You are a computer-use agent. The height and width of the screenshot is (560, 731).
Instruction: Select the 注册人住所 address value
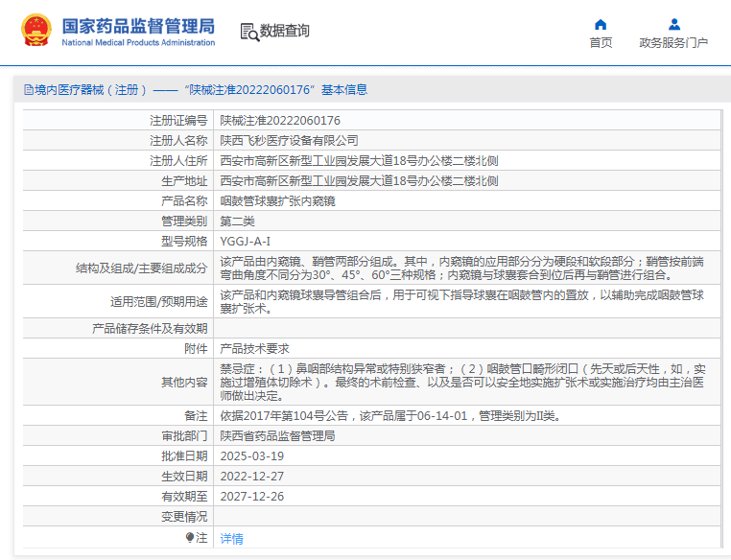point(359,161)
